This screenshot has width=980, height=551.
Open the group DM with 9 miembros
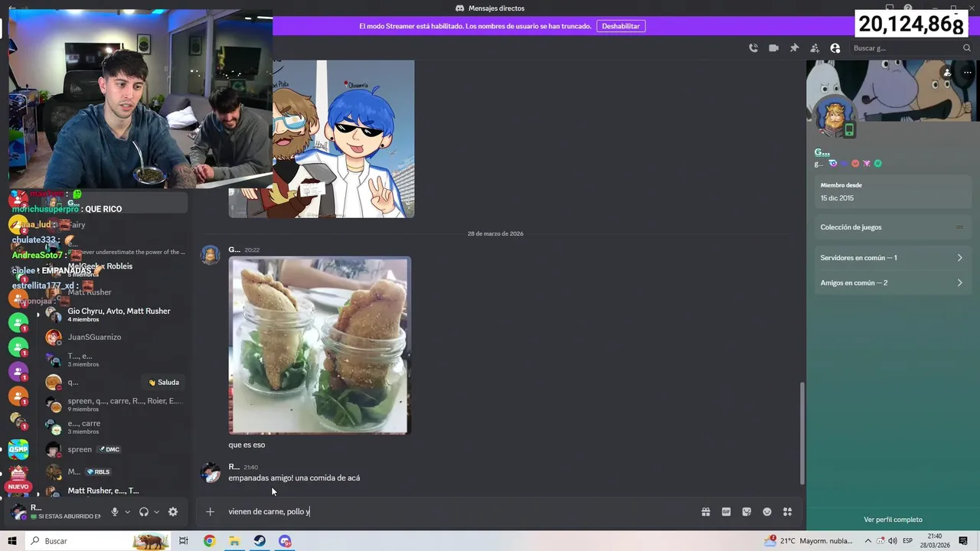(x=113, y=404)
